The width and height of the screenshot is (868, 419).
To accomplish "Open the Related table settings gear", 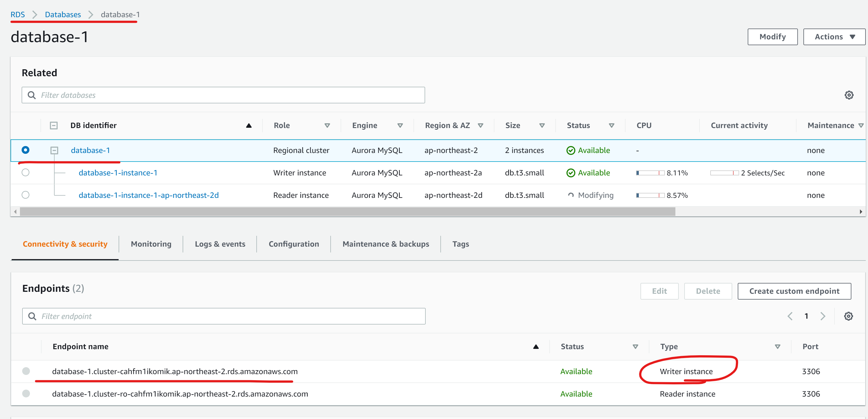I will click(849, 95).
